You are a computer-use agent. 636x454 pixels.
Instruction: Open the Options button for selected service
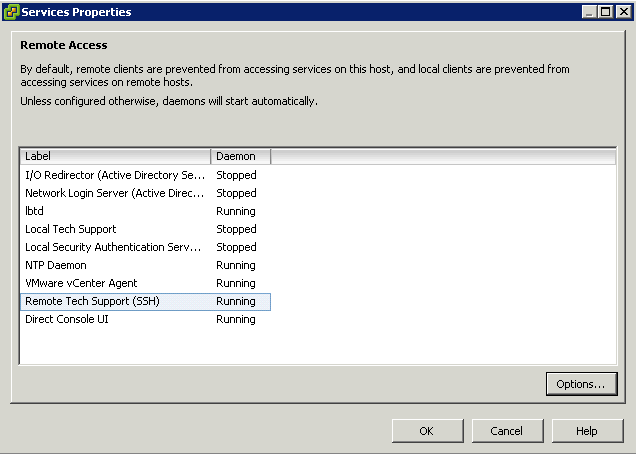581,384
